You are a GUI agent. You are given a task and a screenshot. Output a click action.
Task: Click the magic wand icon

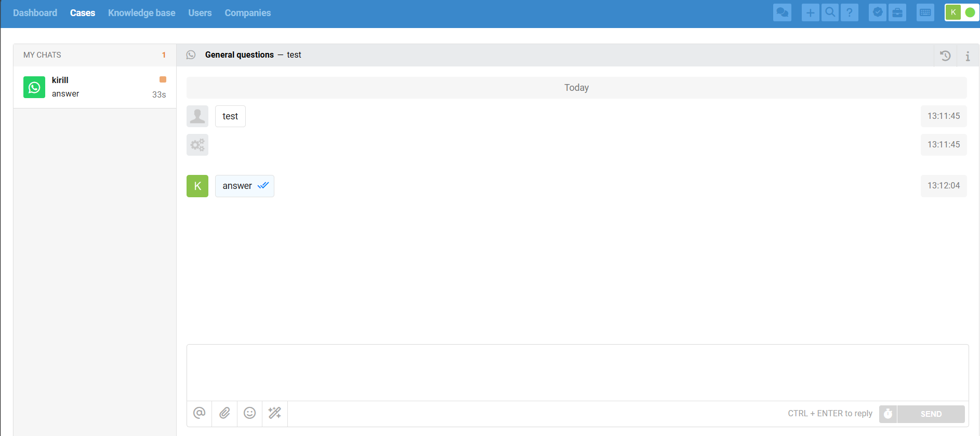tap(275, 413)
